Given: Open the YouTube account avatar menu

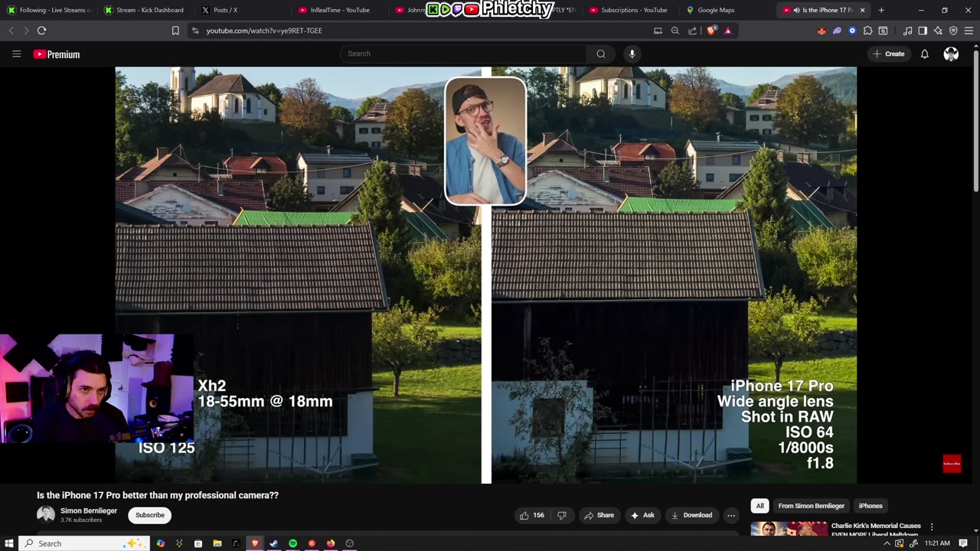Looking at the screenshot, I should coord(951,54).
